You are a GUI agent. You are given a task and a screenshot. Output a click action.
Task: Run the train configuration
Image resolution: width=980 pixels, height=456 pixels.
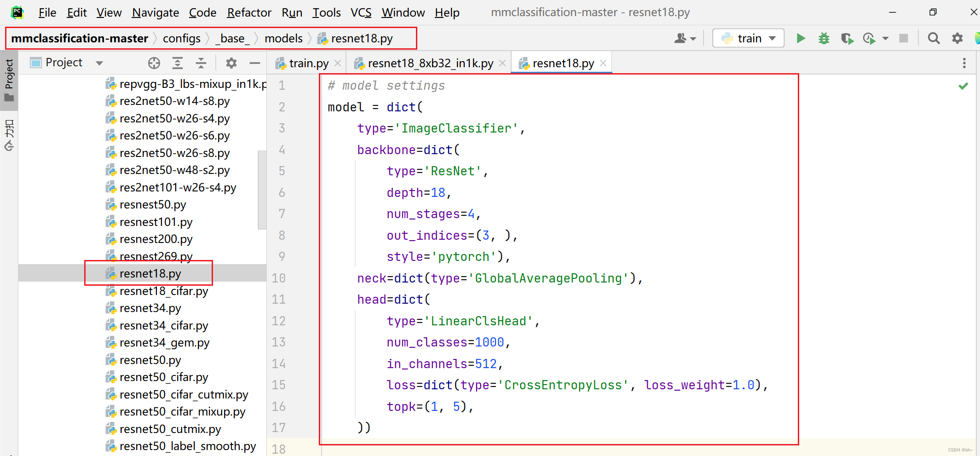pyautogui.click(x=801, y=38)
